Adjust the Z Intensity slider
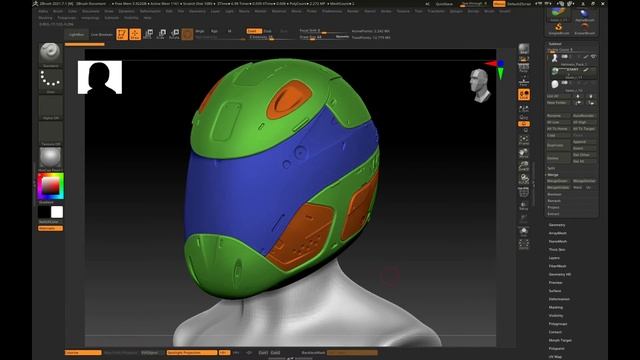640x360 pixels. point(271,37)
